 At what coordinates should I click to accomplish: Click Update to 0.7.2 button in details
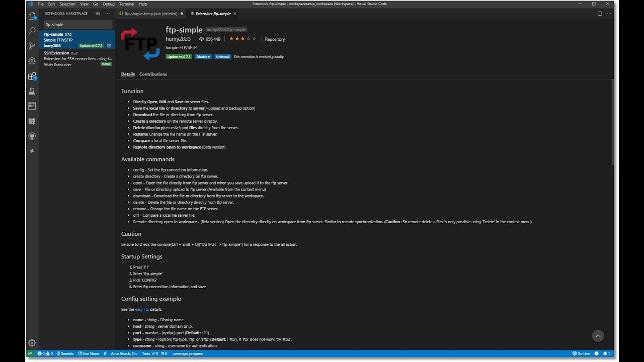click(x=179, y=57)
